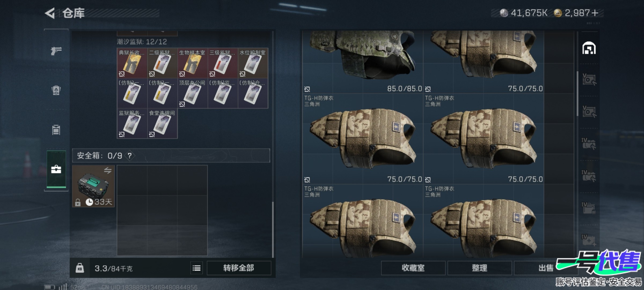Viewport: 644px width, 290px height.
Task: Tap the swap arrows on the safe box
Action: tap(108, 171)
